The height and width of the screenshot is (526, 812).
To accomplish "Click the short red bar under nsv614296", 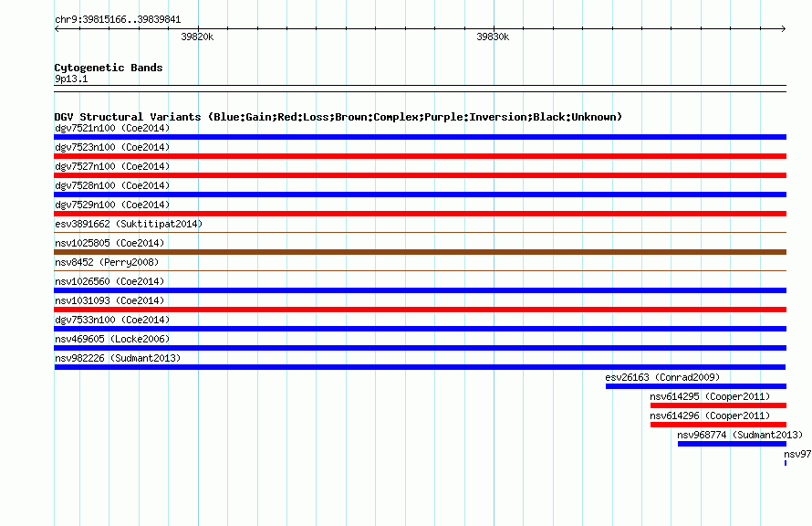I will (x=718, y=425).
